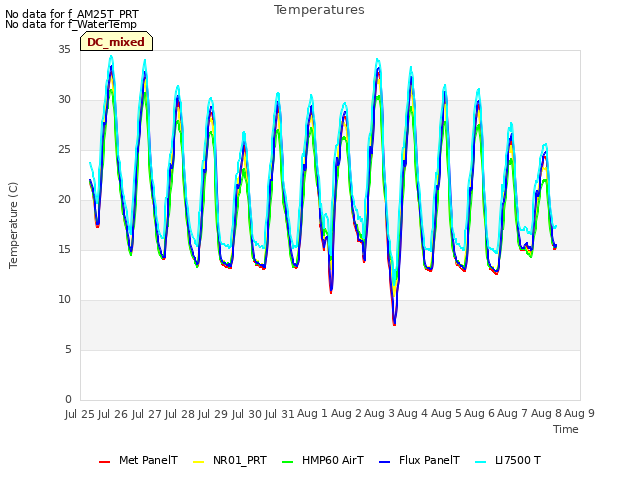
Task: Click the Aug 8 x-axis tick label
Action: (x=546, y=413)
